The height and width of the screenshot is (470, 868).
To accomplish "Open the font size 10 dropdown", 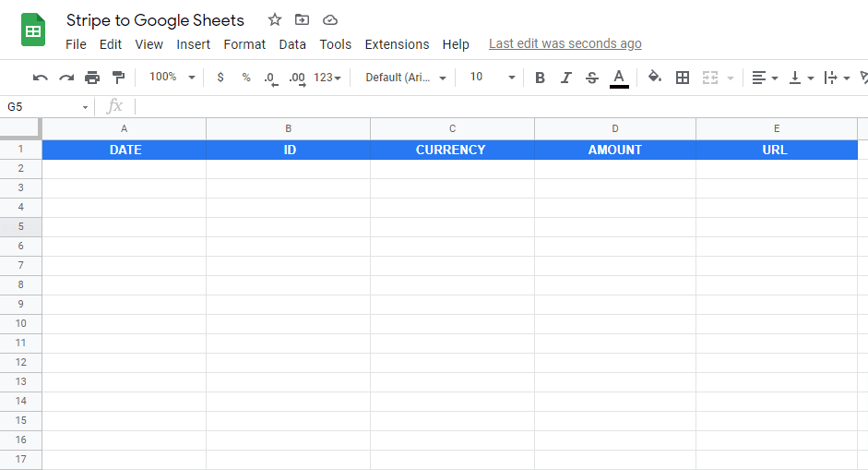I will click(x=493, y=78).
